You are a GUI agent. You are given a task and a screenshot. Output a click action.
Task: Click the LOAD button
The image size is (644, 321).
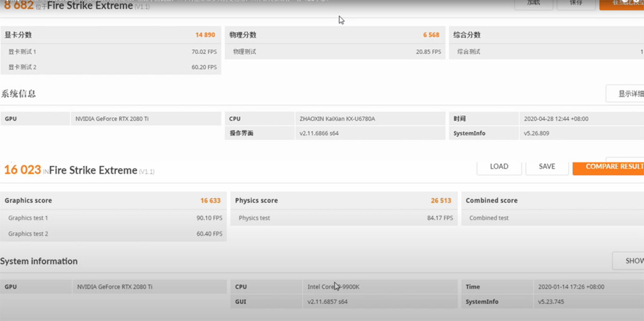click(x=499, y=167)
